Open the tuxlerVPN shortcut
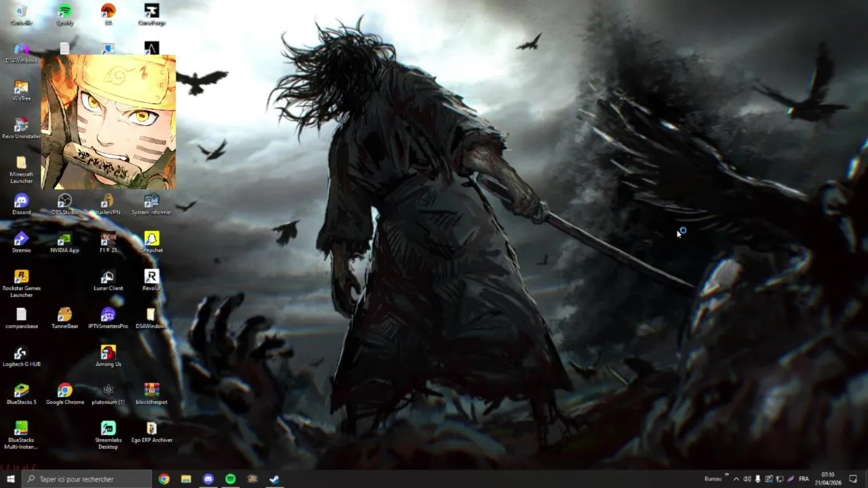 (108, 205)
